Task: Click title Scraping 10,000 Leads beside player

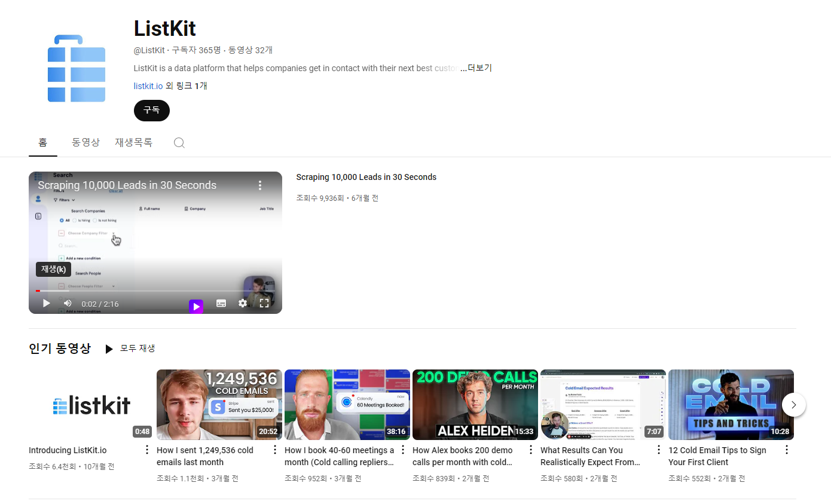Action: click(366, 177)
